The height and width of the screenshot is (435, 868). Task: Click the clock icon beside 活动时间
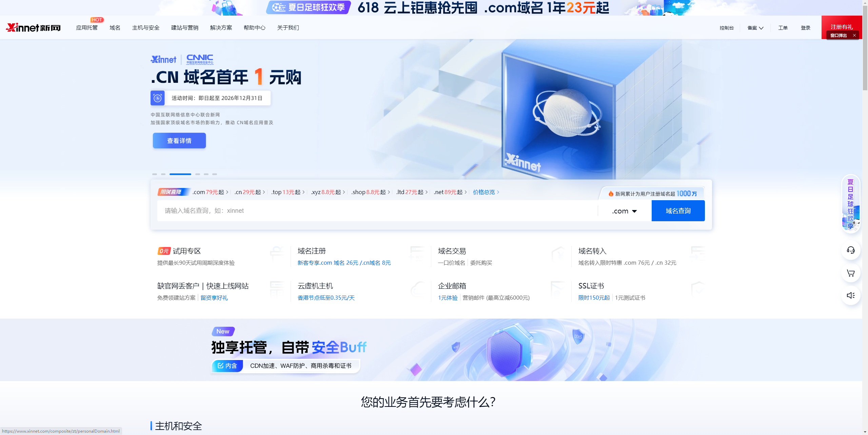pos(158,98)
